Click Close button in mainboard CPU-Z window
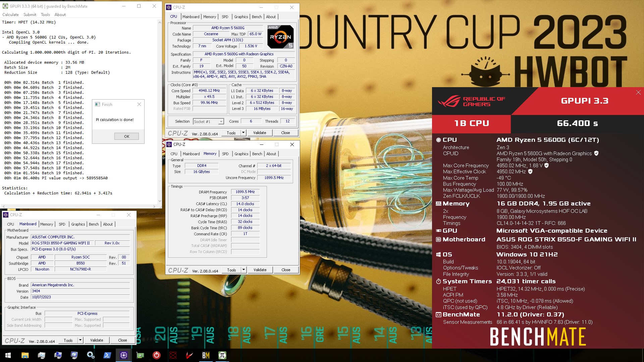 point(122,340)
